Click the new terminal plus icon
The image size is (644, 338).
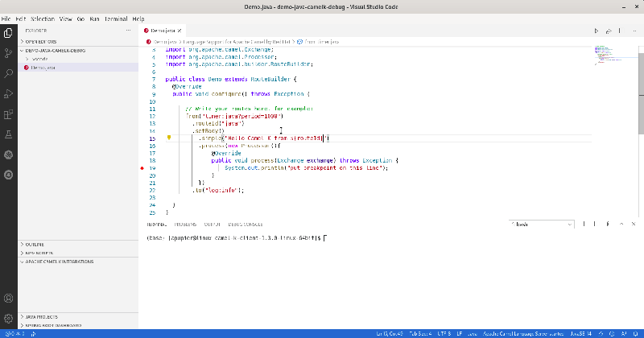tap(584, 225)
